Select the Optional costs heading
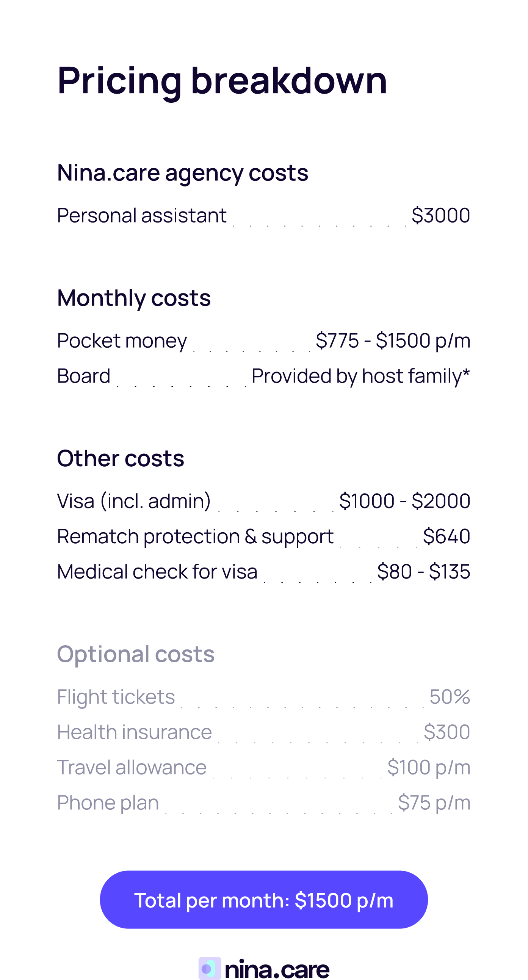 tap(136, 654)
